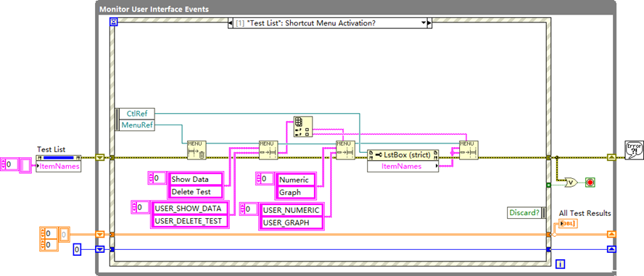Select the CtlRef event data node
This screenshot has height=276, width=644.
point(137,114)
